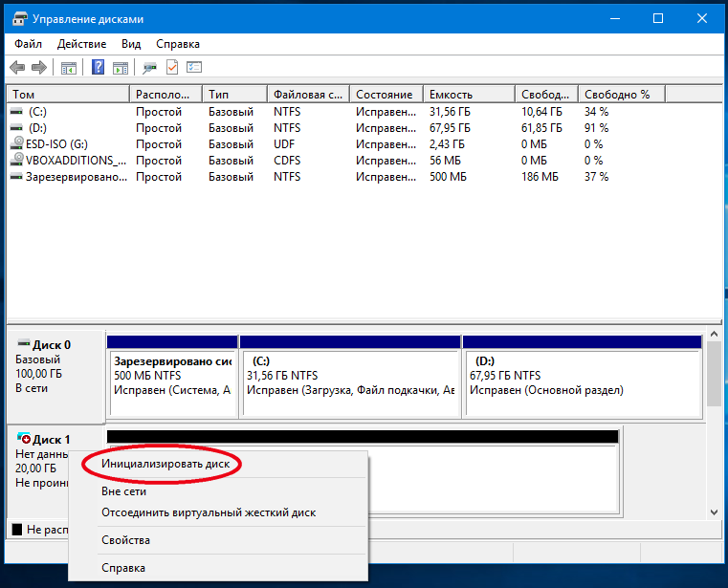
Task: Sort by the Тип column header
Action: pyautogui.click(x=235, y=95)
